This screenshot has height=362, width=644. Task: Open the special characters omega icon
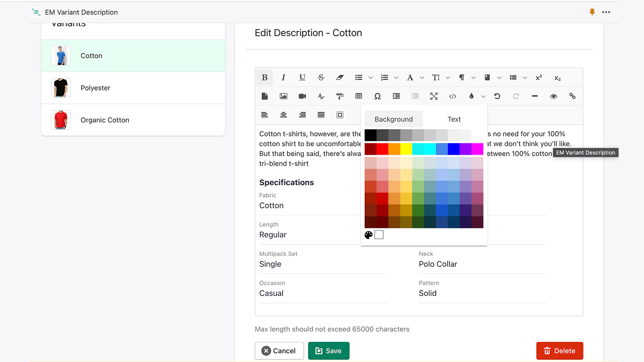[x=377, y=96]
